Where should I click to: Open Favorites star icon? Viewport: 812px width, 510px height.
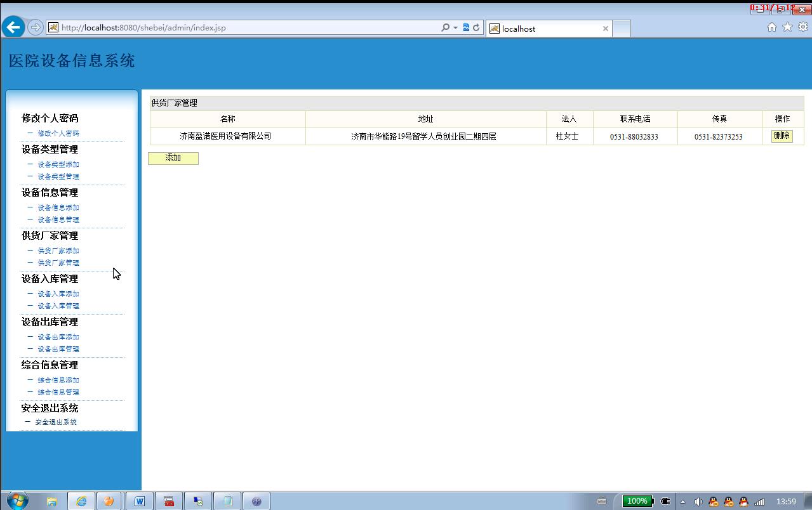[x=787, y=27]
